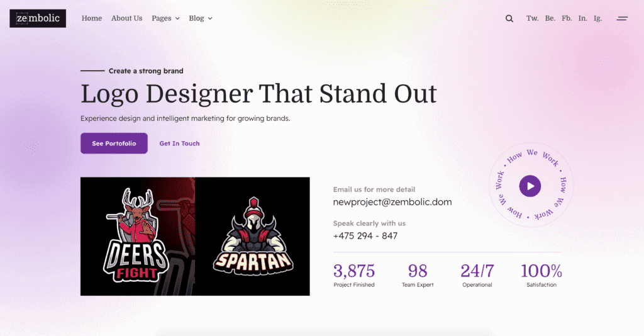Viewport: 644px width, 336px height.
Task: Open the Ig. social link
Action: tap(597, 18)
